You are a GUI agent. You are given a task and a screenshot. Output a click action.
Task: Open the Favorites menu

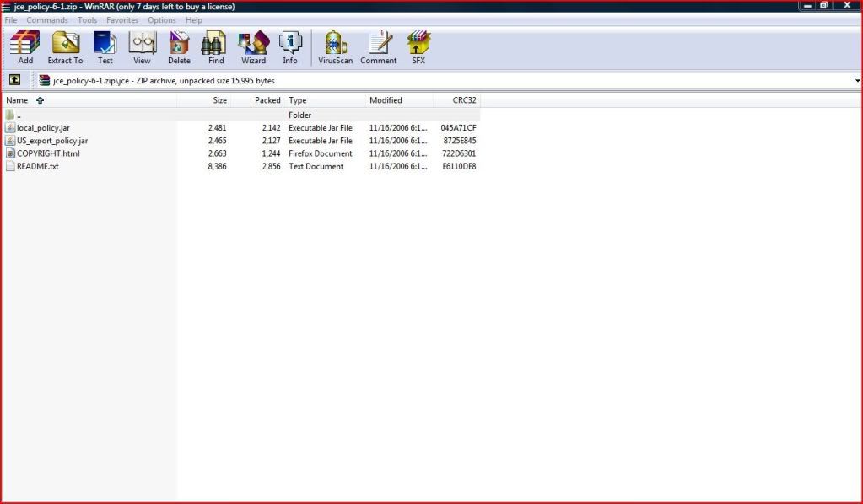122,19
